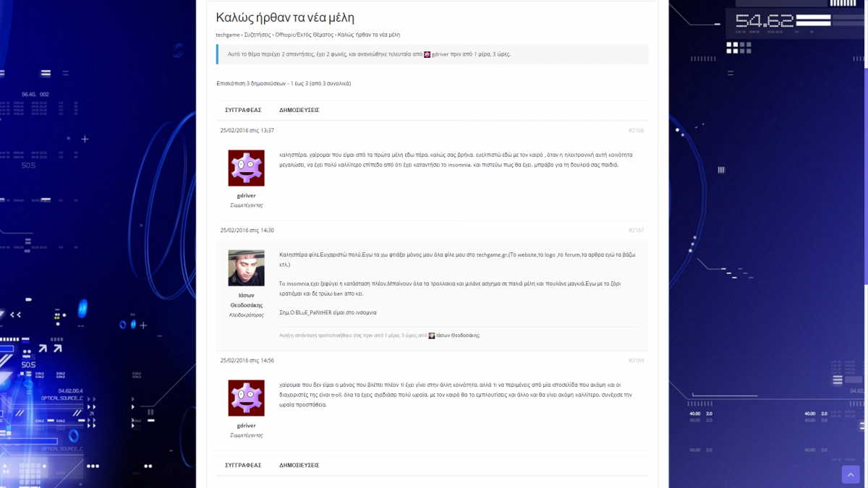Click Ιάσων Θεοδοσάκης author name under photo
This screenshot has width=868, height=488.
click(246, 300)
